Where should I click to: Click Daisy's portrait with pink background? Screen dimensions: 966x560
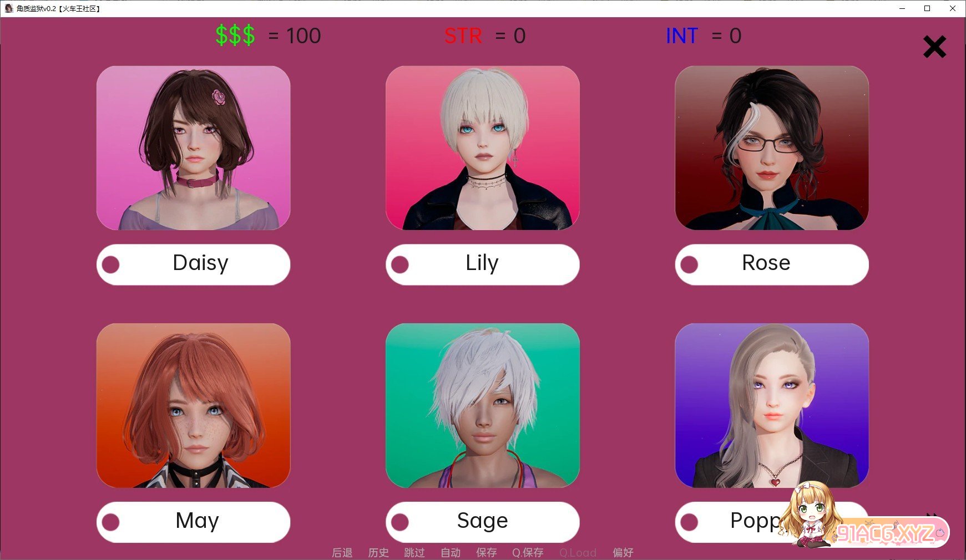click(193, 148)
